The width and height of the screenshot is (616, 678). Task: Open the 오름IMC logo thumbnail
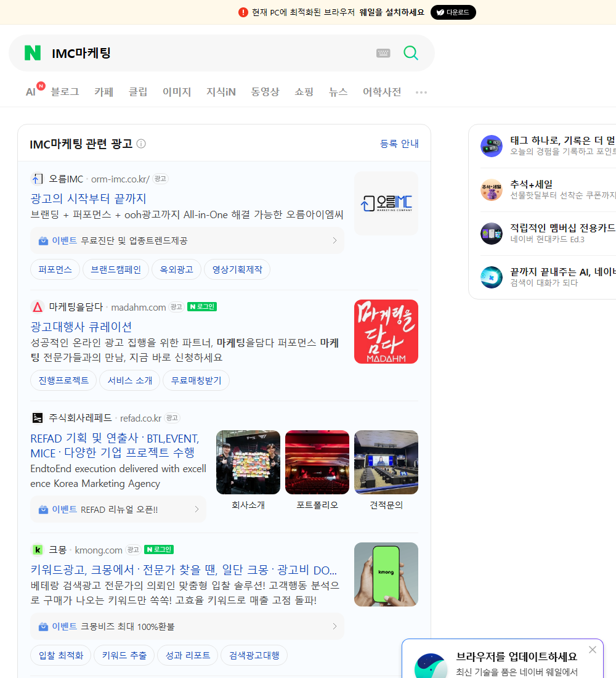coord(386,203)
